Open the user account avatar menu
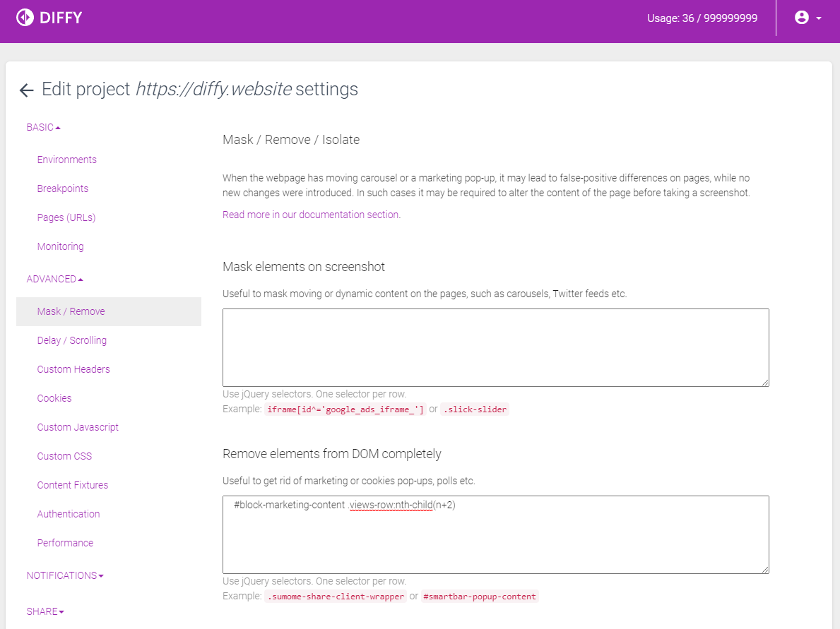 (801, 18)
